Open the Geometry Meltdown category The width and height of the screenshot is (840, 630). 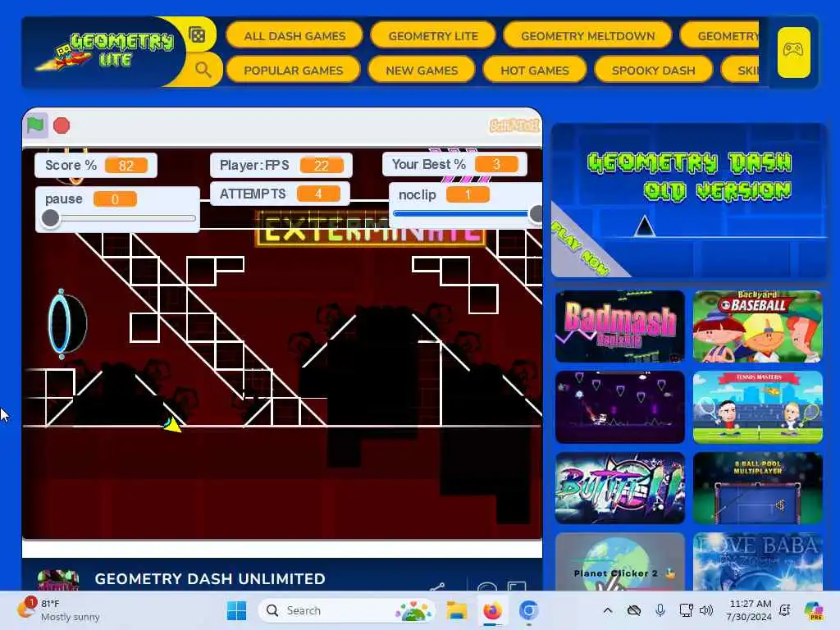pos(587,36)
